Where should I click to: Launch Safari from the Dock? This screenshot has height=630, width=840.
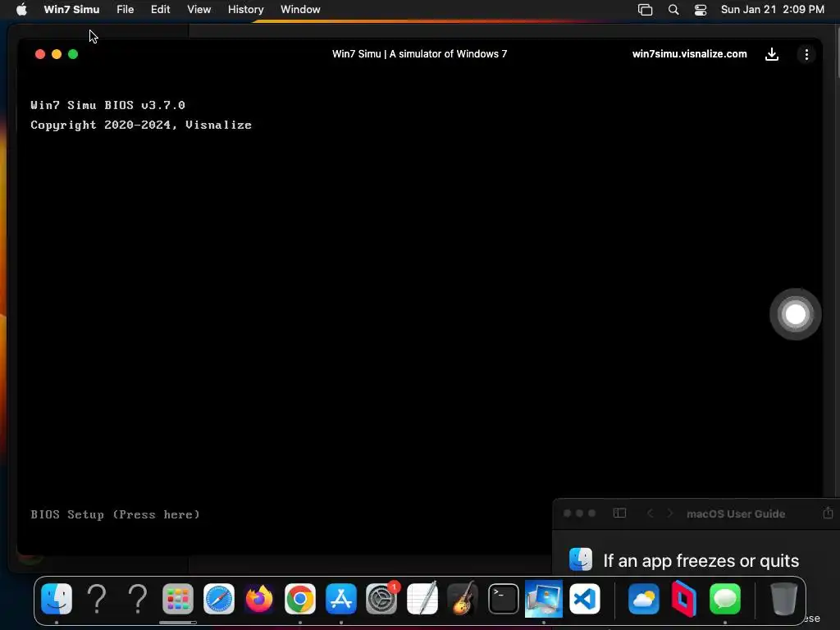[218, 598]
